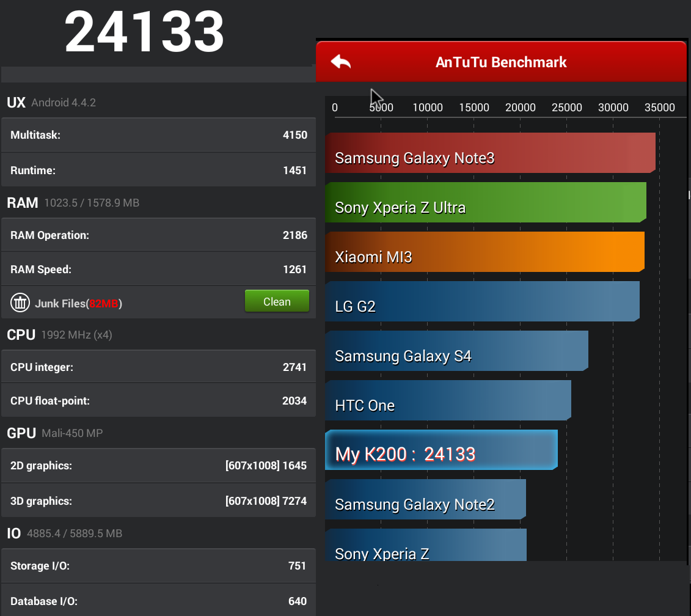691x616 pixels.
Task: Select the RAM Operation row
Action: [x=159, y=235]
